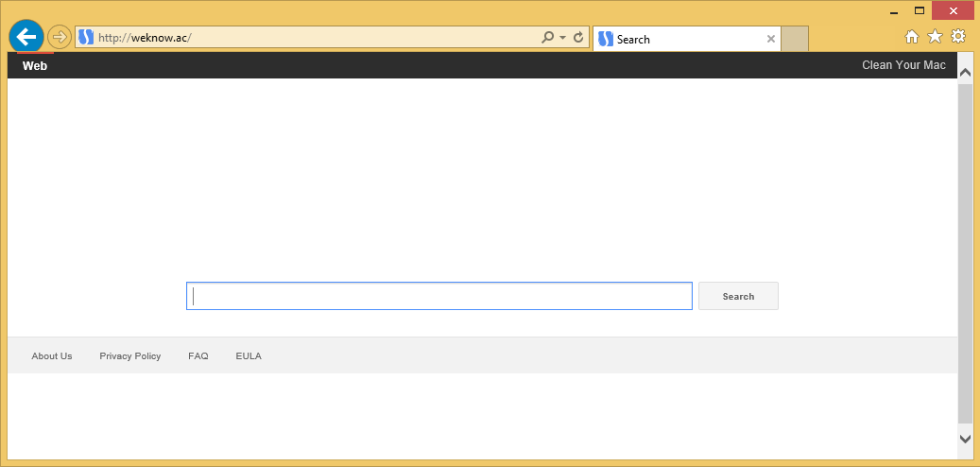Click the Forward navigation arrow
Screen dimensions: 980x467
[x=59, y=38]
